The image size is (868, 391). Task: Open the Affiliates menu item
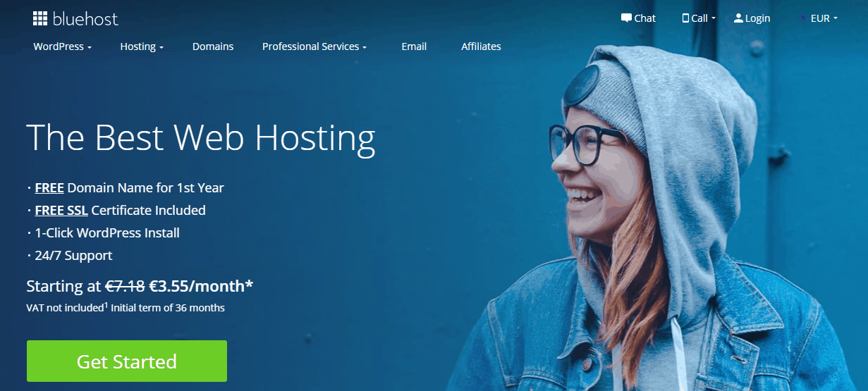[x=481, y=46]
